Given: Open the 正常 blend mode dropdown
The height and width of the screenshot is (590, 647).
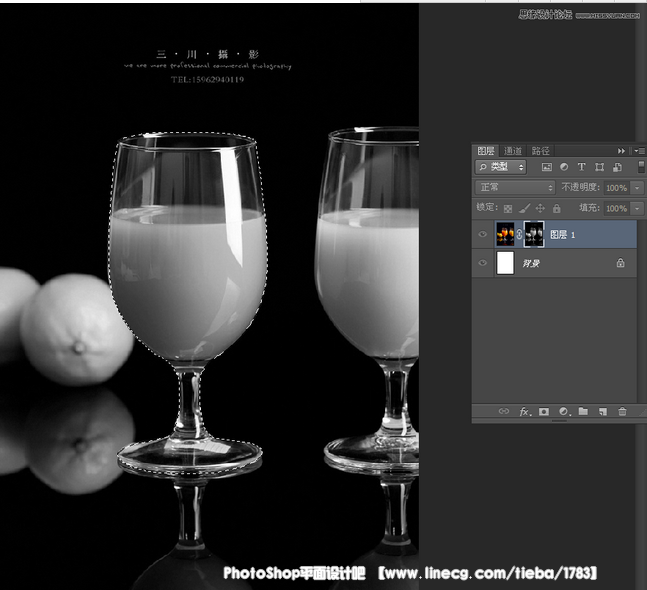Looking at the screenshot, I should tap(515, 188).
